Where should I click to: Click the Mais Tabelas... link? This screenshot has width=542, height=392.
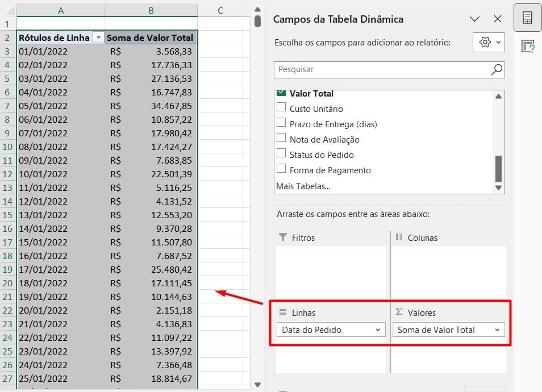click(x=303, y=186)
